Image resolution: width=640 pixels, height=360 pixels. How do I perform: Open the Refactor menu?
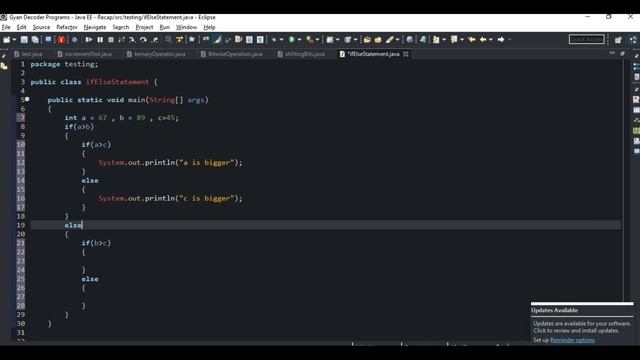click(x=67, y=27)
